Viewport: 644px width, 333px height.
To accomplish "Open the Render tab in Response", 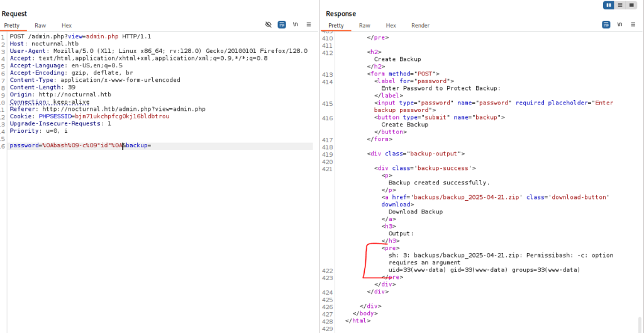I will coord(420,25).
